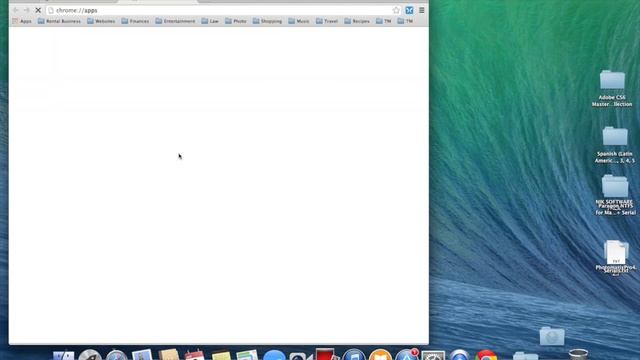Viewport: 640px width, 360px height.
Task: Expand the Shopping bookmark folder
Action: coord(267,21)
